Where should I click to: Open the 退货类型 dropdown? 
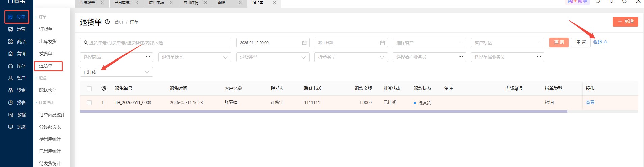[x=273, y=57]
